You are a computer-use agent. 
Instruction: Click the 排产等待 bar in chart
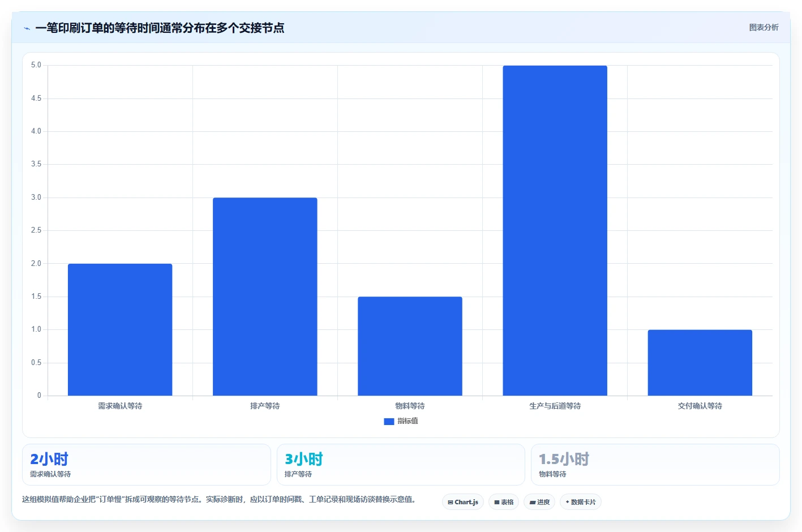(x=265, y=297)
